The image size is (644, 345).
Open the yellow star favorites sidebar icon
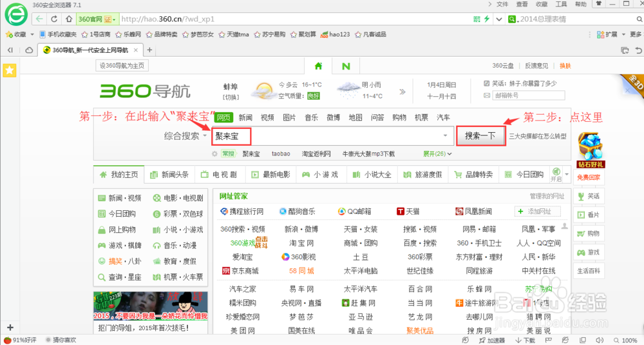10,70
